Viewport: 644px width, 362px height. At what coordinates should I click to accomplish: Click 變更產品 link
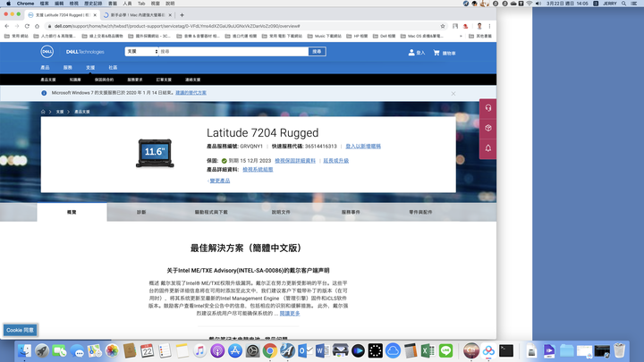(220, 181)
